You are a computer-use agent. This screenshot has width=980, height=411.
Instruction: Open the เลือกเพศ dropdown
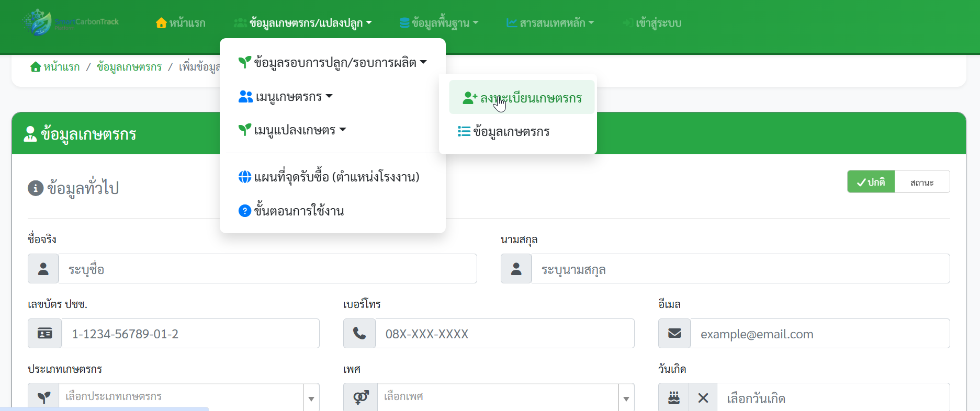[x=505, y=397]
